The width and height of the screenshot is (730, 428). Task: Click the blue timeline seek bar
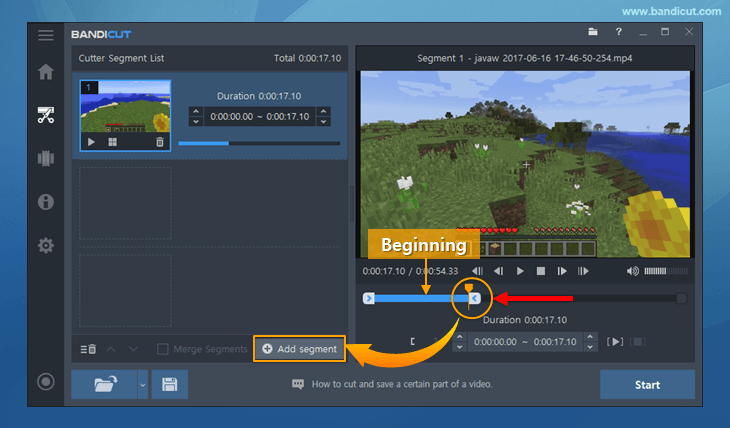pyautogui.click(x=422, y=298)
